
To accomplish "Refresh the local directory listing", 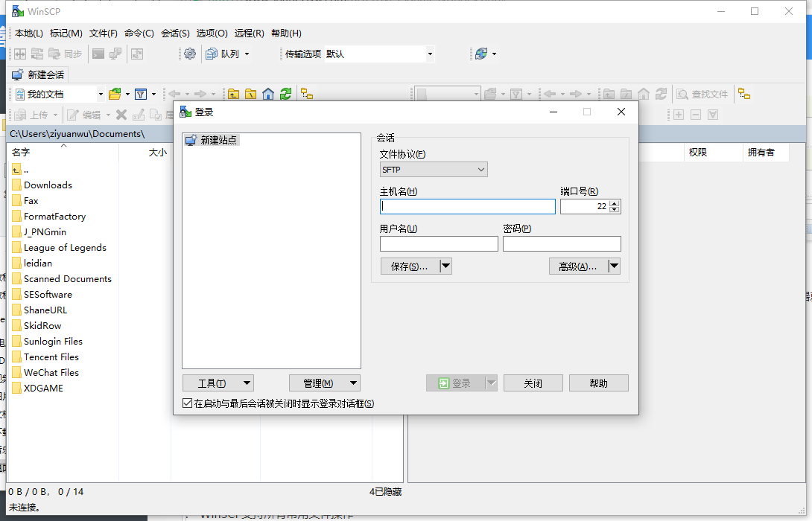I will tap(285, 93).
